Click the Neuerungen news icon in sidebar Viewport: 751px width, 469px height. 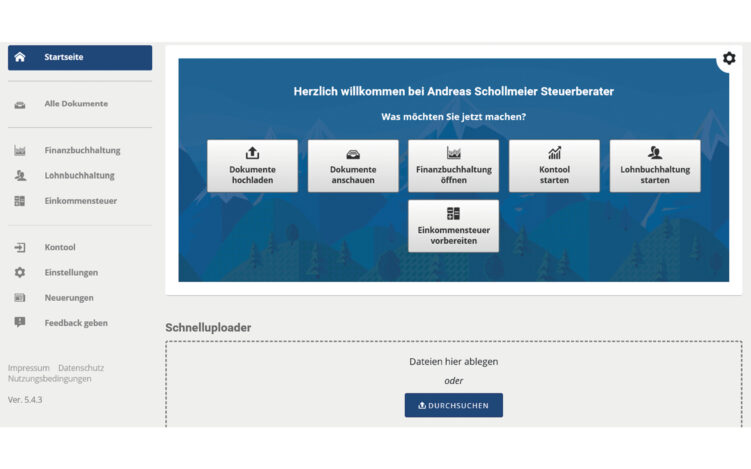20,298
